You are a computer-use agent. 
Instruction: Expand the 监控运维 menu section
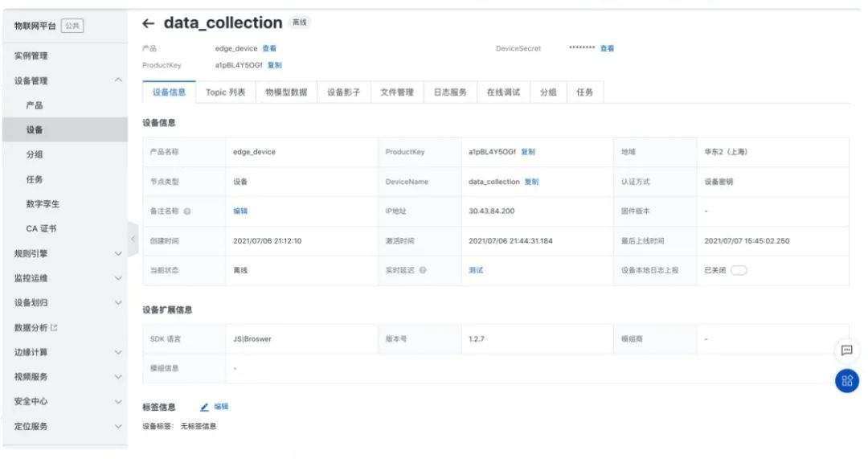pos(118,278)
